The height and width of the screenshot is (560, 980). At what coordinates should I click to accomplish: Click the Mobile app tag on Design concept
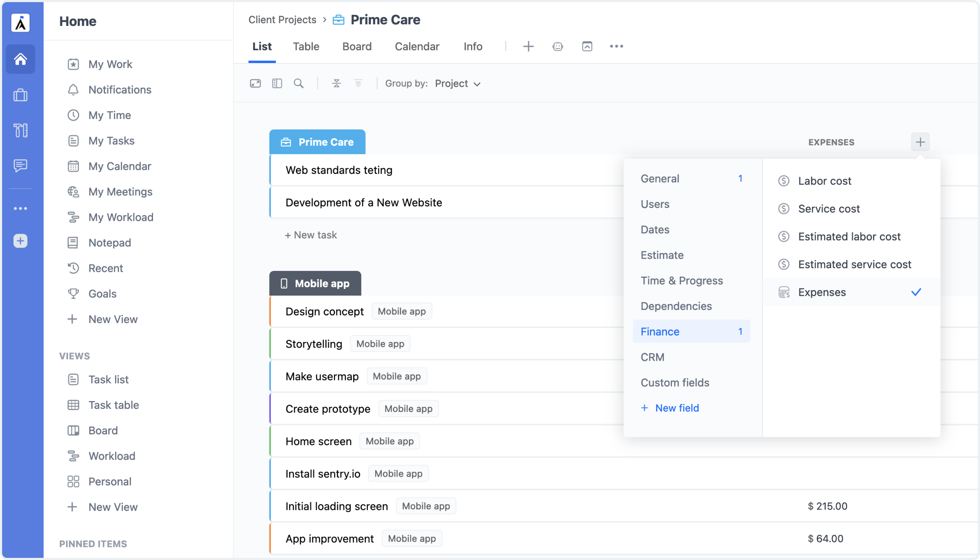tap(401, 311)
